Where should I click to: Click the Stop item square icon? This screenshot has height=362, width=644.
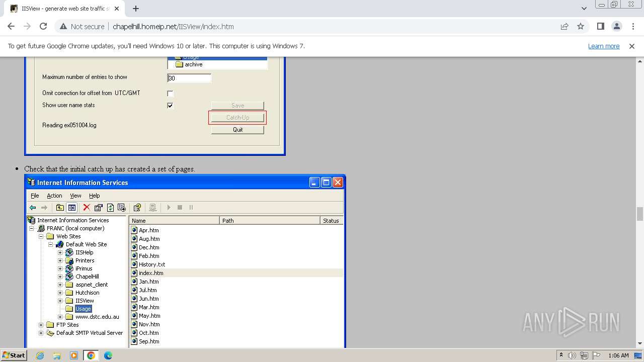tap(180, 208)
